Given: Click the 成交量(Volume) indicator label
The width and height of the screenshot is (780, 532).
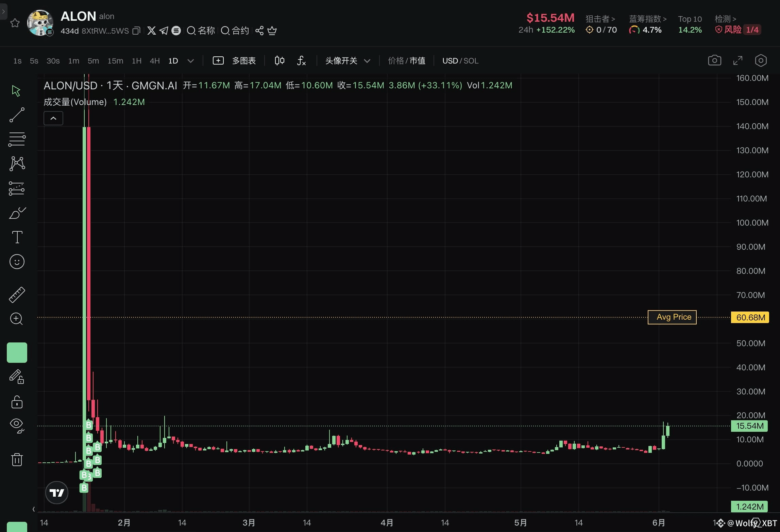Looking at the screenshot, I should click(x=75, y=102).
